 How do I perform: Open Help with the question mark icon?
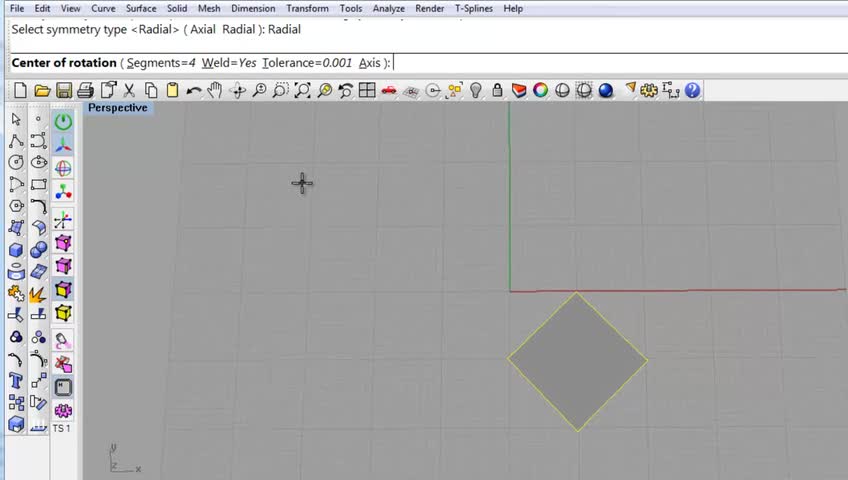pos(692,90)
